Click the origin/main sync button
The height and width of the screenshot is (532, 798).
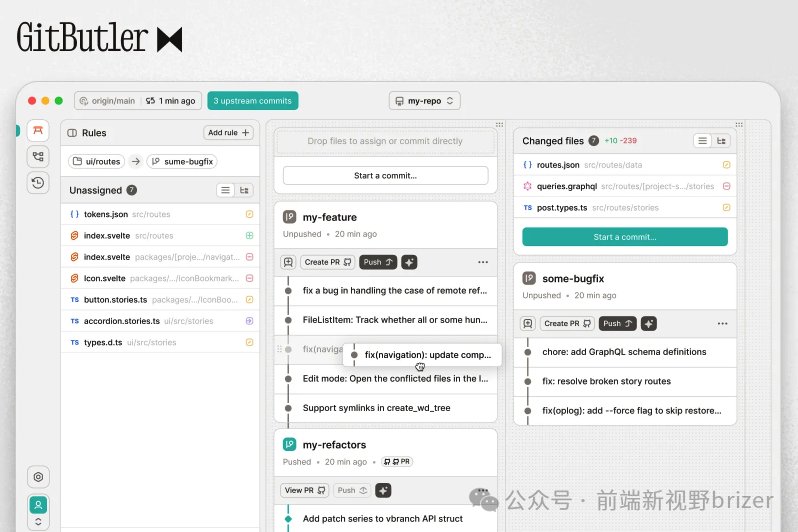(138, 101)
